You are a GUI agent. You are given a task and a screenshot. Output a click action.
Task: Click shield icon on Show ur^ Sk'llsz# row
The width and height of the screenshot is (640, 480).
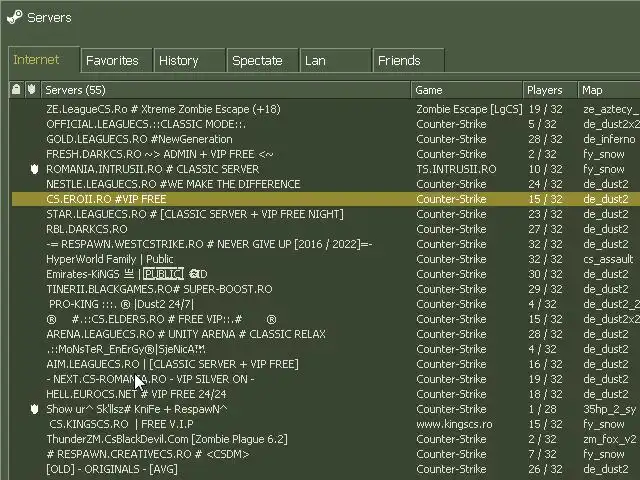click(x=34, y=409)
